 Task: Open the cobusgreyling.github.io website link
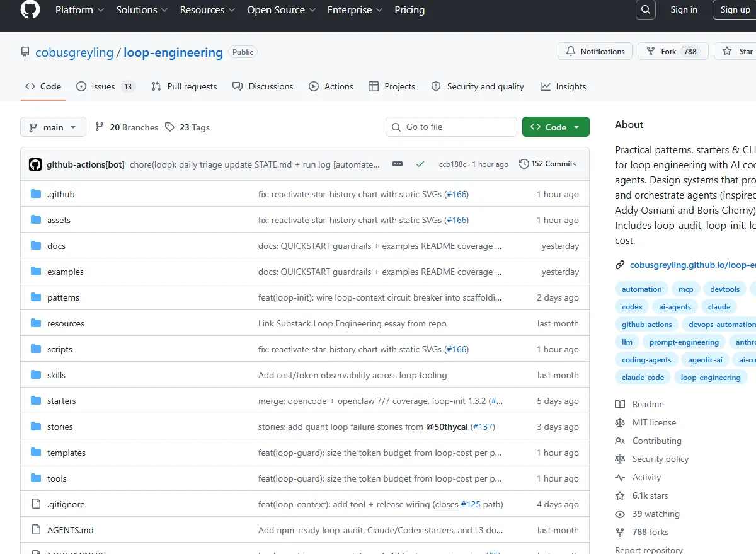[x=692, y=265]
